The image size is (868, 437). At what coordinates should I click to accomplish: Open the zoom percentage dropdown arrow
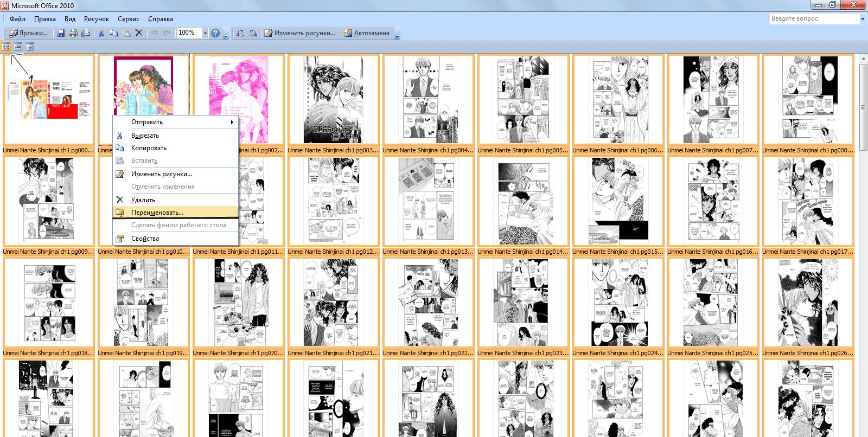[205, 33]
